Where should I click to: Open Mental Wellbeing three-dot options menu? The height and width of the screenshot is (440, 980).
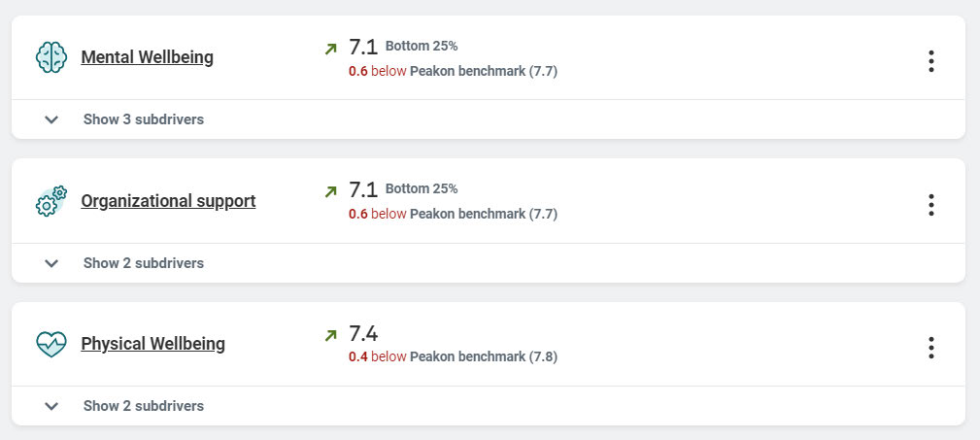[x=930, y=61]
